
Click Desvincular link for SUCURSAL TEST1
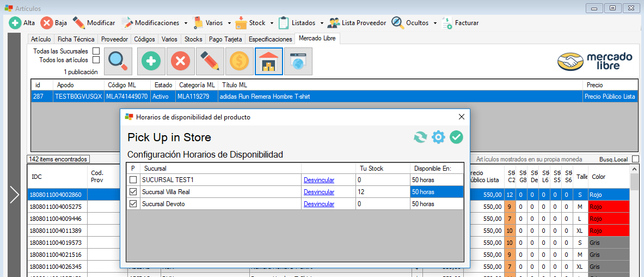click(x=319, y=180)
